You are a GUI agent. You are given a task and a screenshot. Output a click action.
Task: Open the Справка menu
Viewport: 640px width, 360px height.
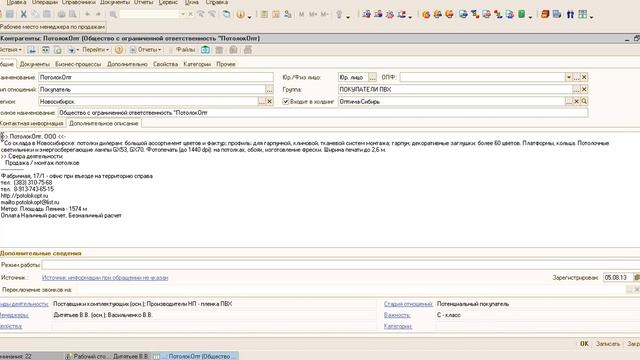pyautogui.click(x=217, y=2)
